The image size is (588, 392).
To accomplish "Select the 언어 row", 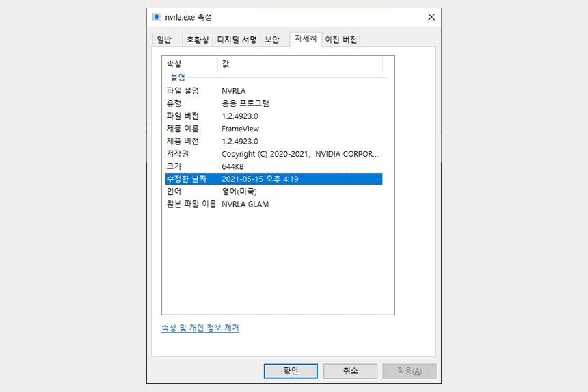I will click(273, 192).
